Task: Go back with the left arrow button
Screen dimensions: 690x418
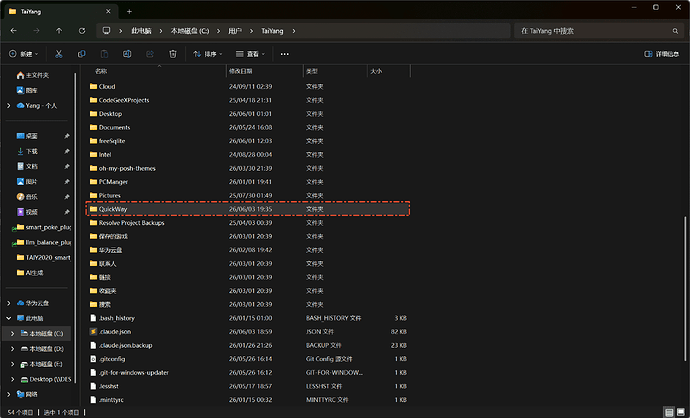Action: point(14,31)
